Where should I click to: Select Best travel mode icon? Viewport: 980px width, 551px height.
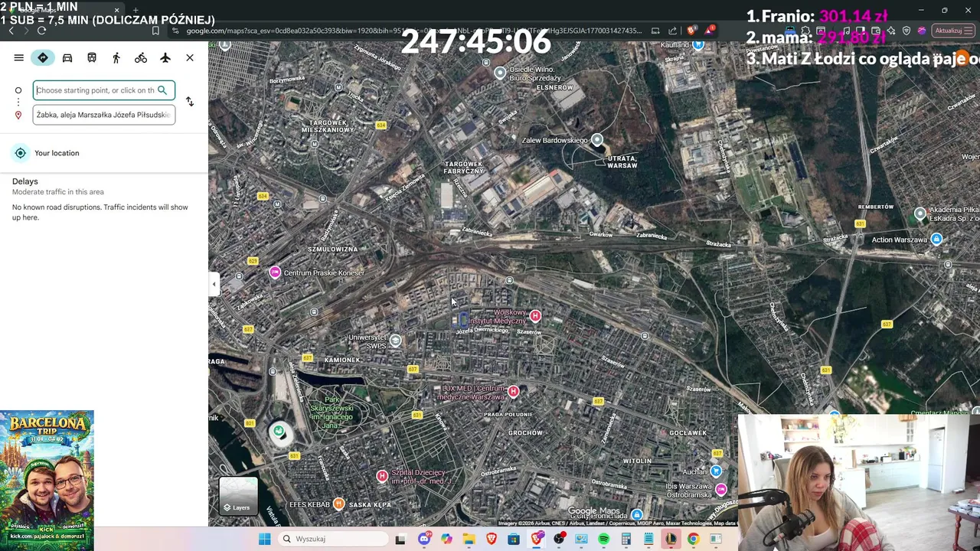coord(43,58)
